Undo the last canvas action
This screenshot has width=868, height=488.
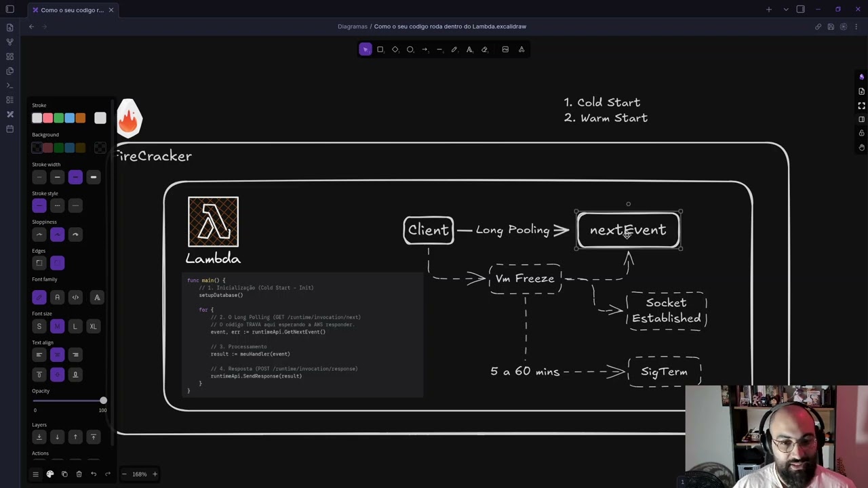point(94,474)
